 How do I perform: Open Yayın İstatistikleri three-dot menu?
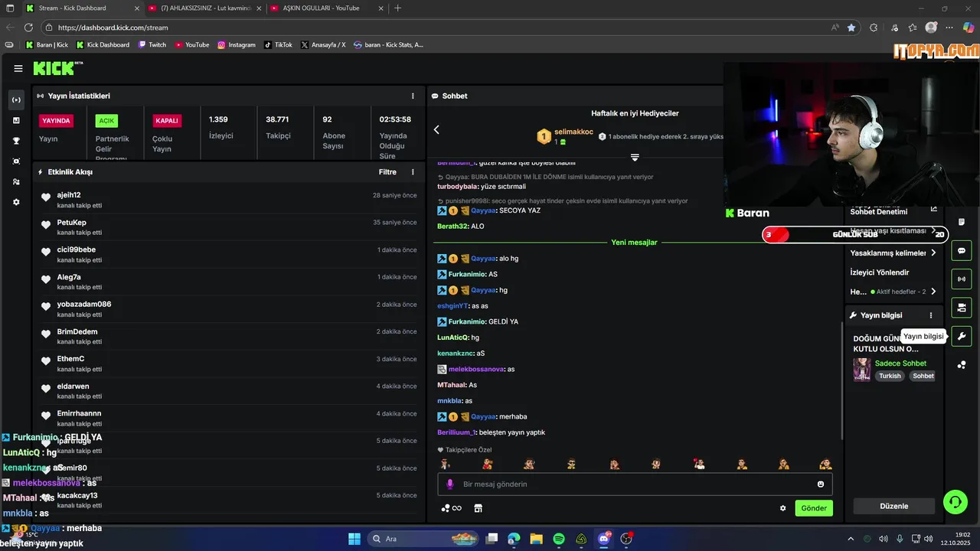pyautogui.click(x=413, y=96)
